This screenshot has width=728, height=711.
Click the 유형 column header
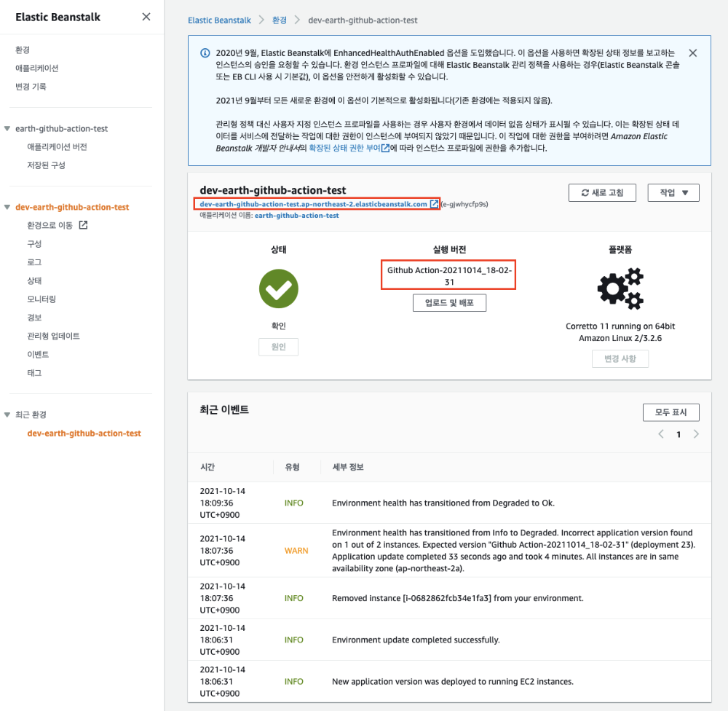pos(292,467)
